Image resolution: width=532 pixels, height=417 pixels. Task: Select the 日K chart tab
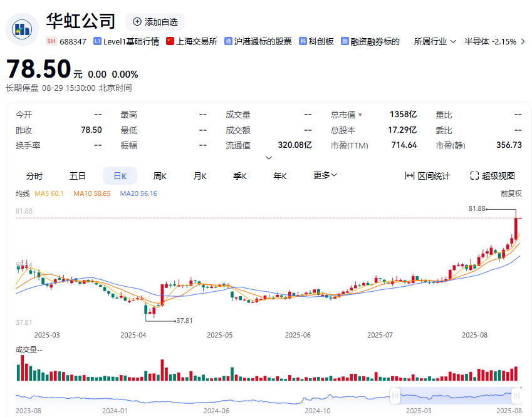point(120,176)
